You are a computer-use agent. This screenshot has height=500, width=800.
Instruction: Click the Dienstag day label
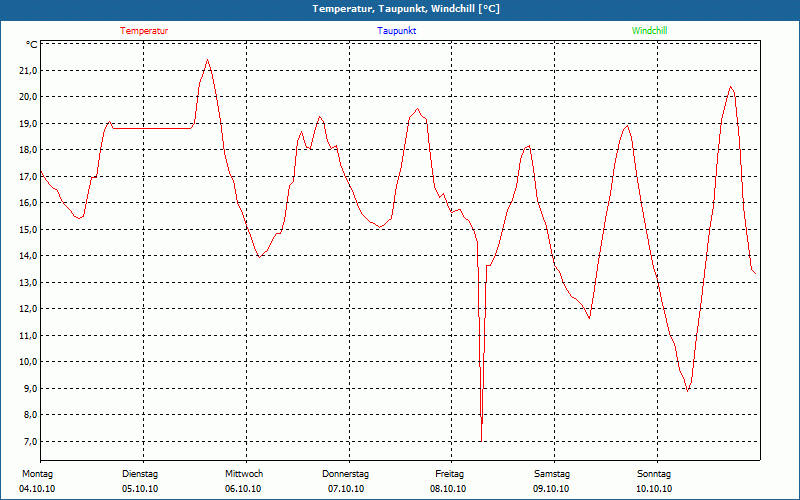[x=140, y=474]
